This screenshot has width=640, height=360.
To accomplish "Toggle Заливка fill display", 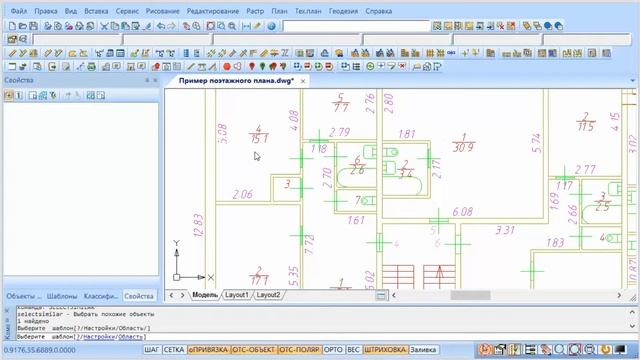I will pos(423,350).
